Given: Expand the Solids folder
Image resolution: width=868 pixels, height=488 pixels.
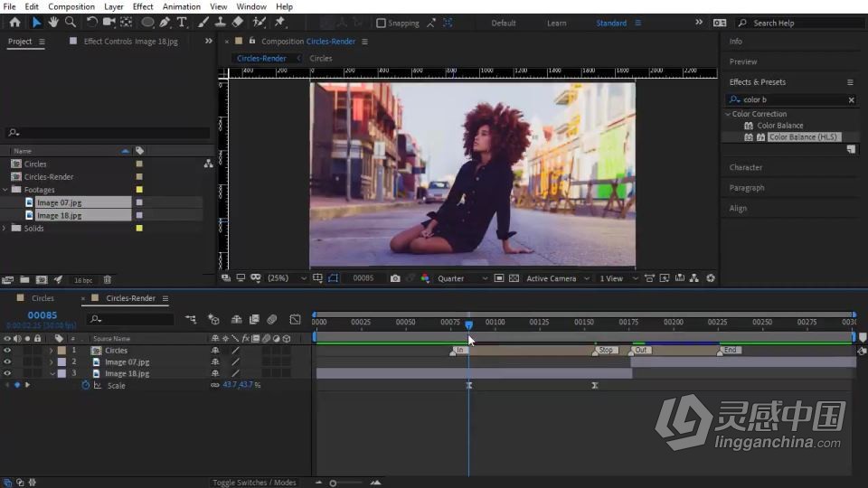Looking at the screenshot, I should pos(5,228).
